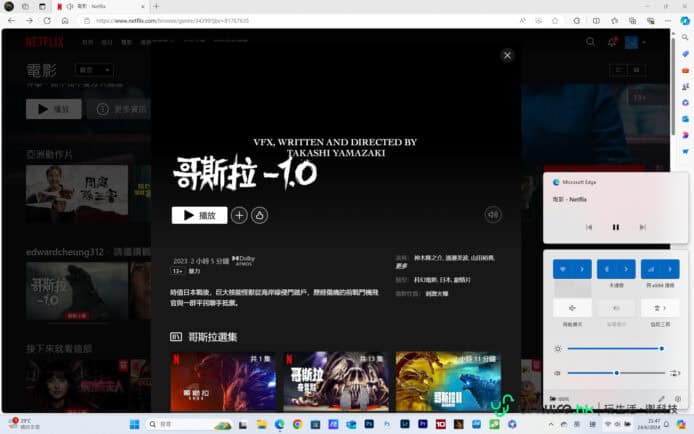The height and width of the screenshot is (434, 694).
Task: Toggle the Wi-Fi quick setting
Action: pyautogui.click(x=563, y=269)
